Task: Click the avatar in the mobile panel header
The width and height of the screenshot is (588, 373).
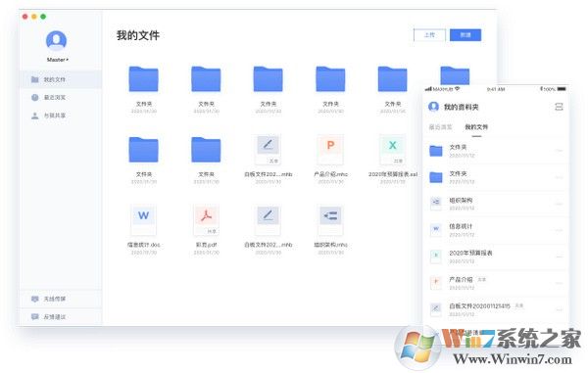Action: (433, 107)
